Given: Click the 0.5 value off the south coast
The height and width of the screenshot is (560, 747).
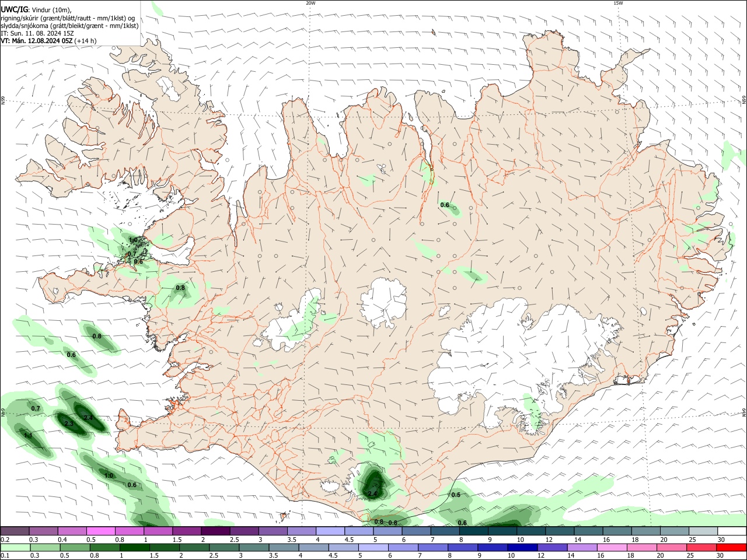Looking at the screenshot, I should click(x=456, y=495).
